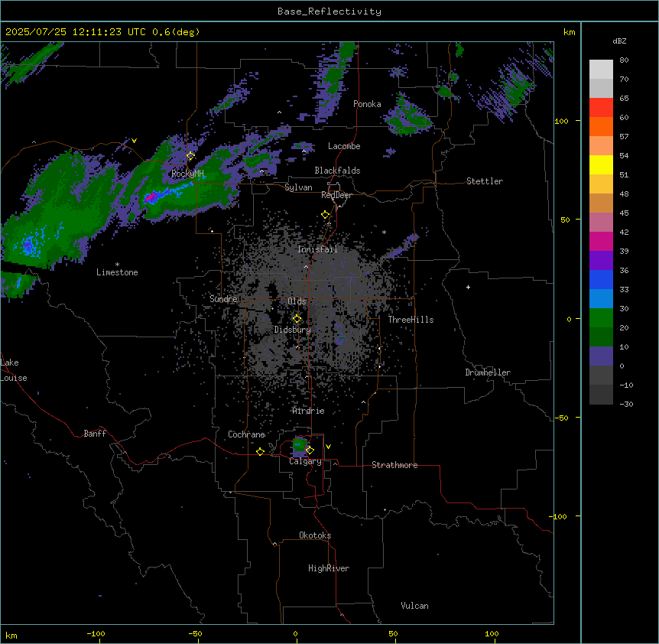Image resolution: width=659 pixels, height=644 pixels.
Task: Click the Vulcan label
Action: click(414, 606)
